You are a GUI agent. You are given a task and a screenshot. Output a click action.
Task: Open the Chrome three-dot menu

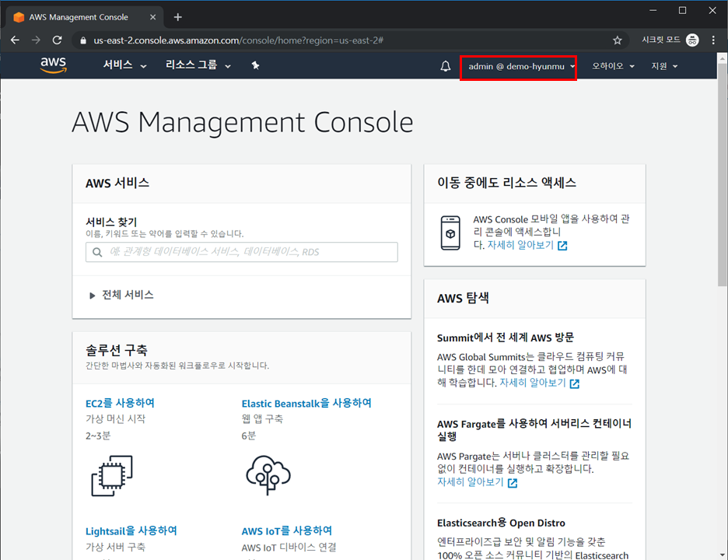[x=713, y=40]
